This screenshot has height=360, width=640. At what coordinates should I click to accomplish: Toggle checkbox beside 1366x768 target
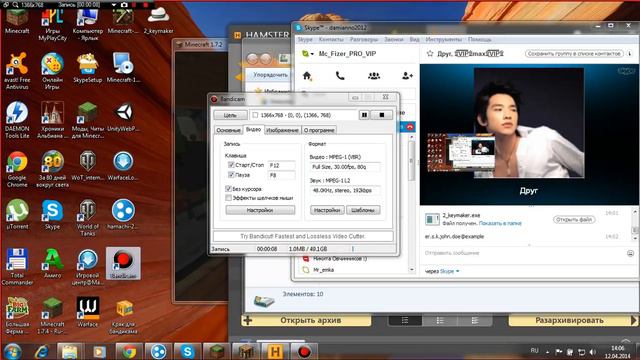click(255, 115)
